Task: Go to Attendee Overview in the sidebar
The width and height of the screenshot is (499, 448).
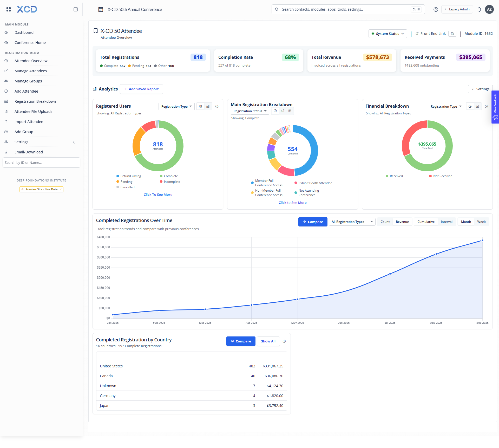Action: coord(31,61)
